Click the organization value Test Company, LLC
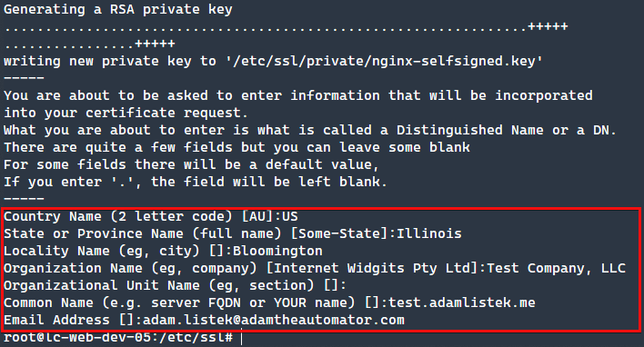Image resolution: width=644 pixels, height=347 pixels. tap(556, 268)
